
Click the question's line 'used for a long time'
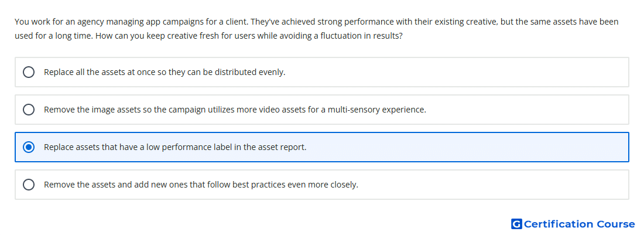[208, 36]
